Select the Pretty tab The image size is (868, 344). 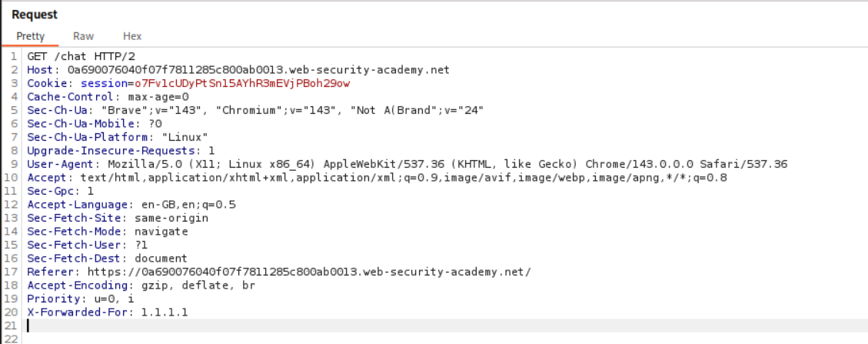31,36
